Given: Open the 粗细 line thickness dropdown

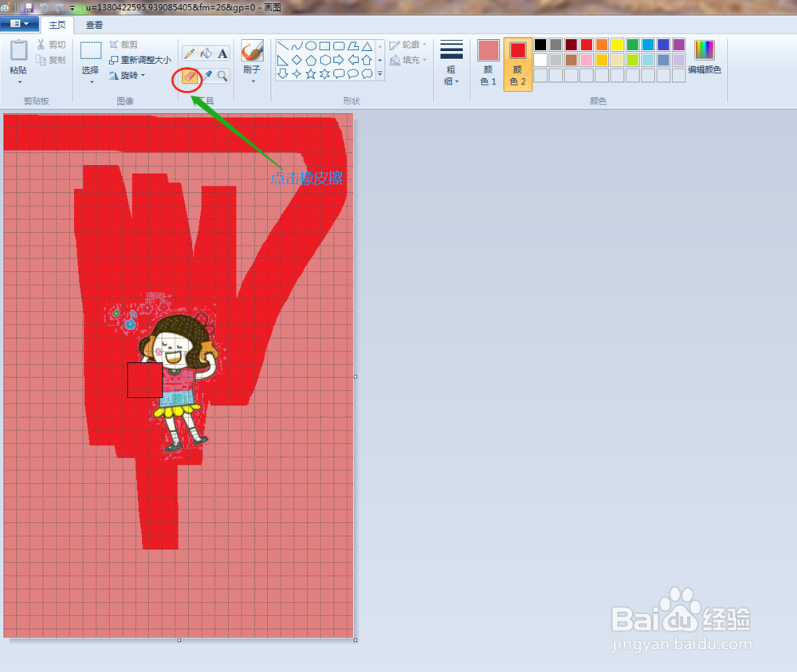Looking at the screenshot, I should (x=451, y=64).
